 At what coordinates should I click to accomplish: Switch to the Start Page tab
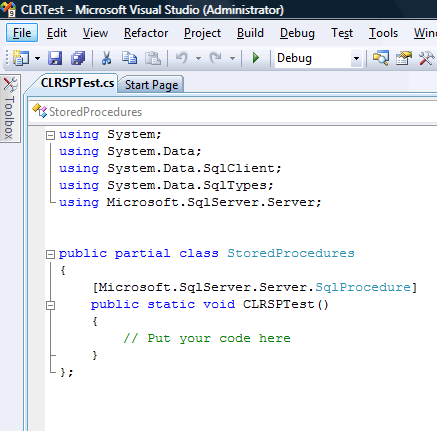click(x=151, y=85)
